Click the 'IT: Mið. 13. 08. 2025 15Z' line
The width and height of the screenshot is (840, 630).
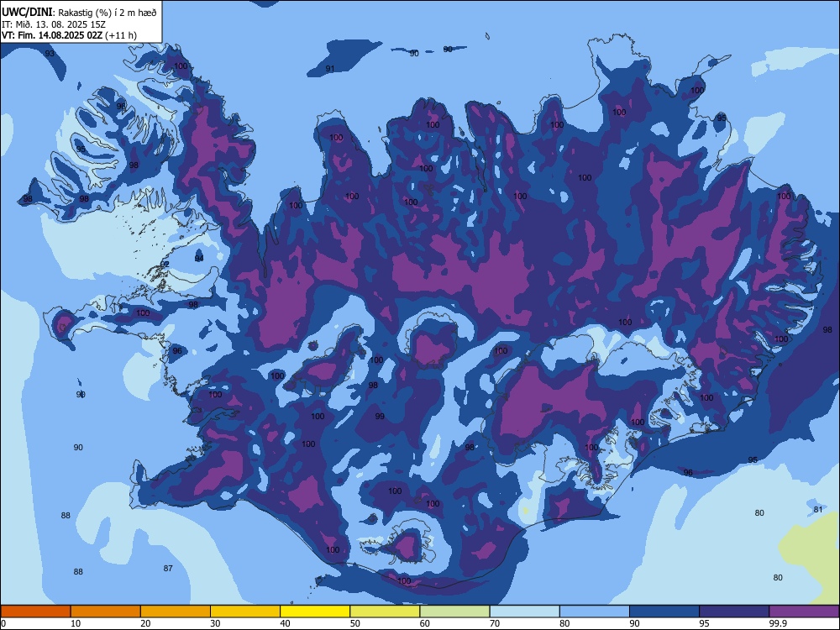point(53,24)
